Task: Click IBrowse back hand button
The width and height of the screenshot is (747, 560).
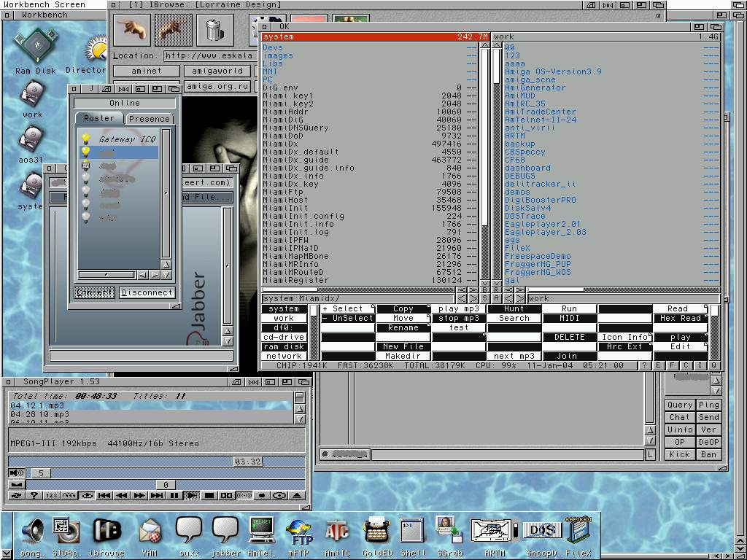Action: [x=132, y=29]
